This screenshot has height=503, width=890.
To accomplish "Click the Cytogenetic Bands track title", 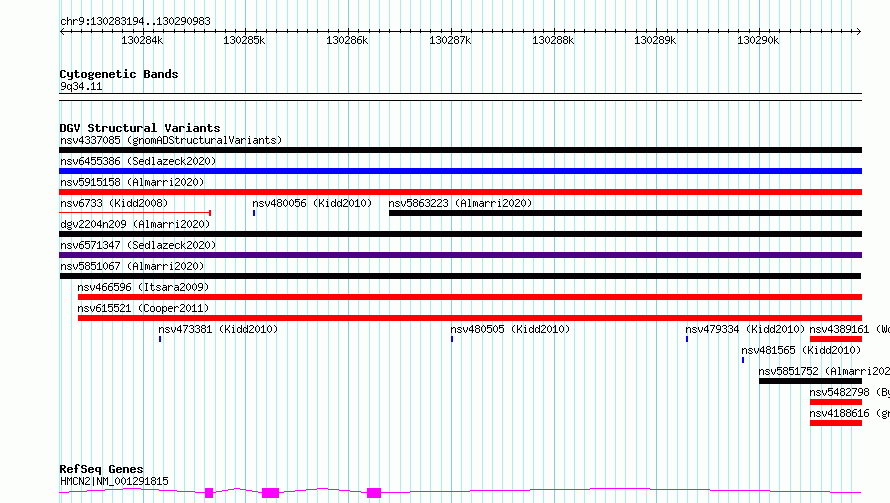I will click(x=119, y=74).
